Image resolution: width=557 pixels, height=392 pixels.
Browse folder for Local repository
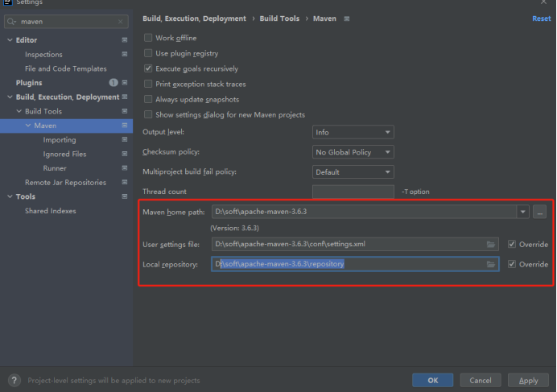coord(490,264)
